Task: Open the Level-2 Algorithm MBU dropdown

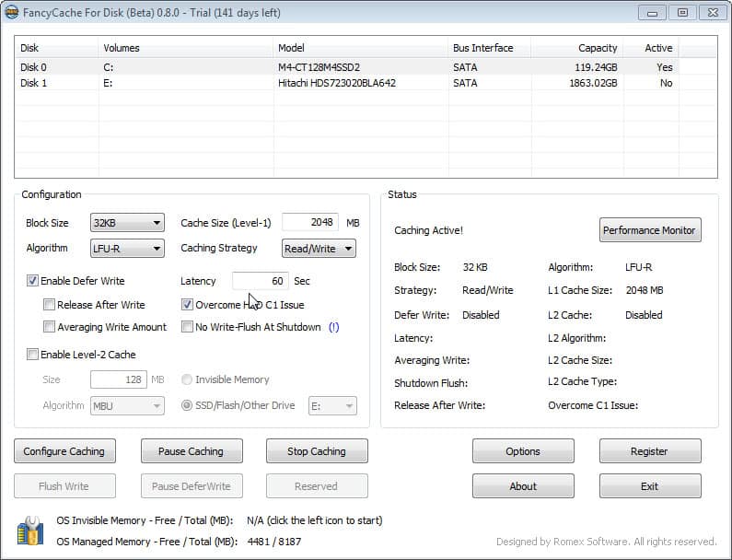Action: click(x=127, y=406)
